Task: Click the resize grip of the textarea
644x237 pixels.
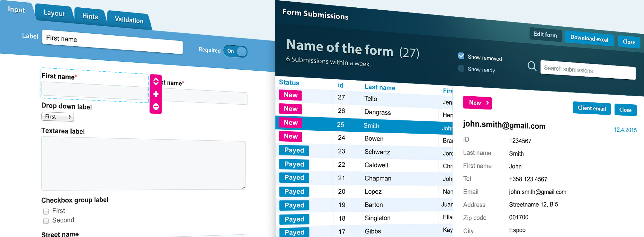Action: point(243,187)
